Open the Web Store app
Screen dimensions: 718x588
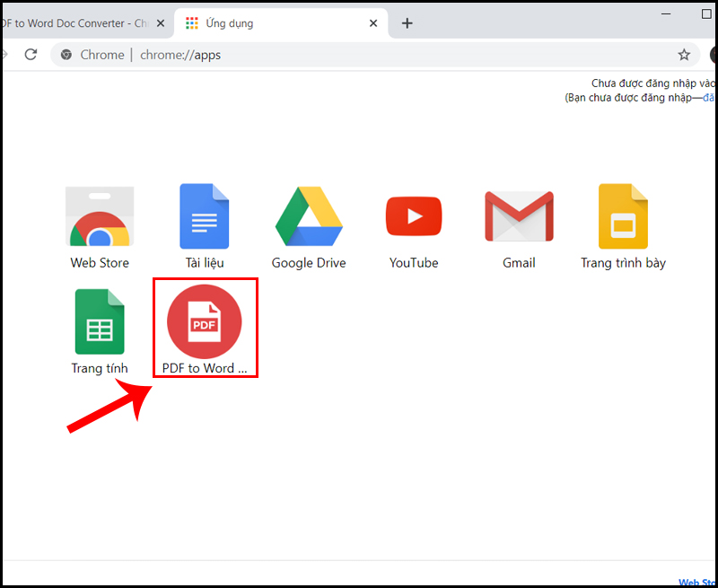click(100, 218)
